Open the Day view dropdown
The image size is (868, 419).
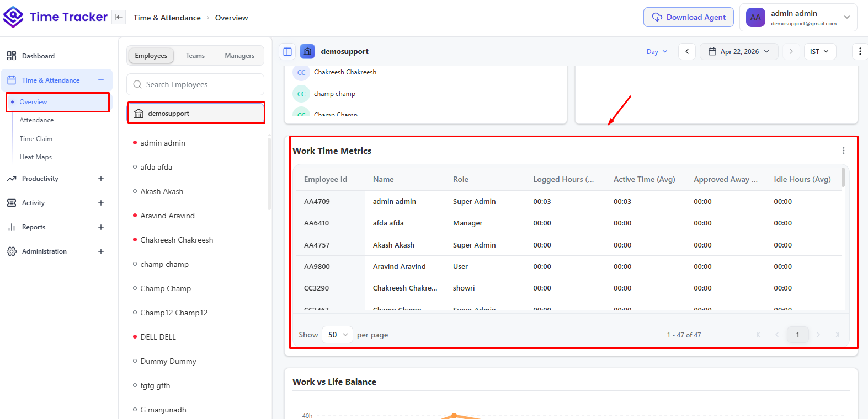[657, 51]
